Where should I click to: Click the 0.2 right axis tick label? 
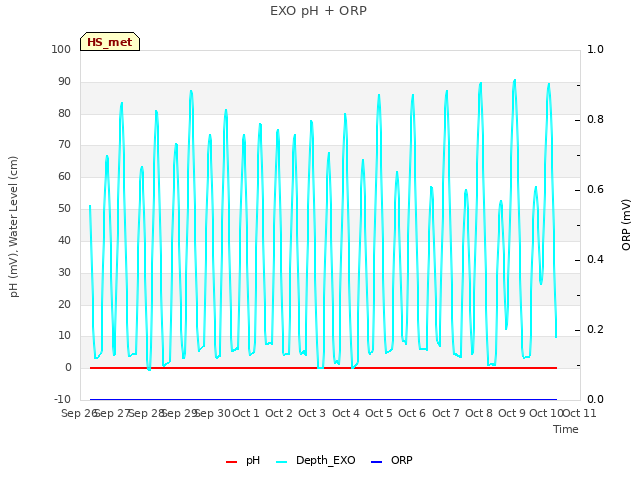pyautogui.click(x=595, y=329)
